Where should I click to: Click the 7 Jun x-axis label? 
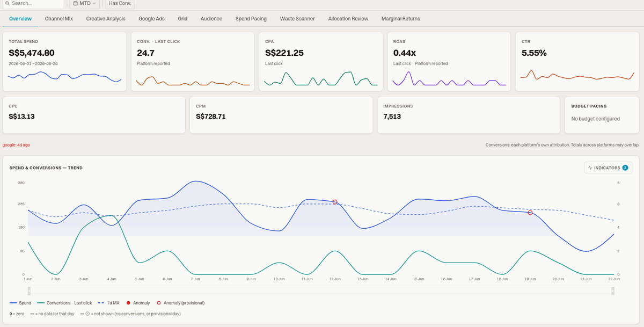[195, 279]
